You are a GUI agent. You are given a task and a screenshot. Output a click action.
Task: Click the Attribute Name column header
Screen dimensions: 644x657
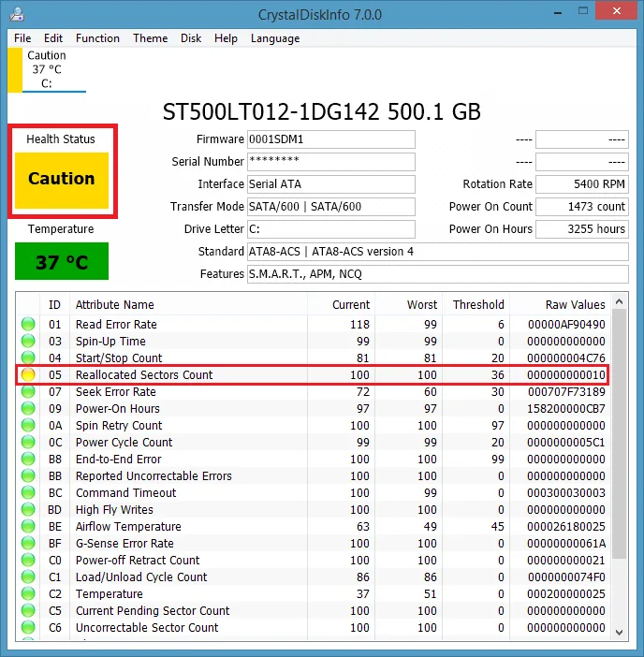(114, 304)
